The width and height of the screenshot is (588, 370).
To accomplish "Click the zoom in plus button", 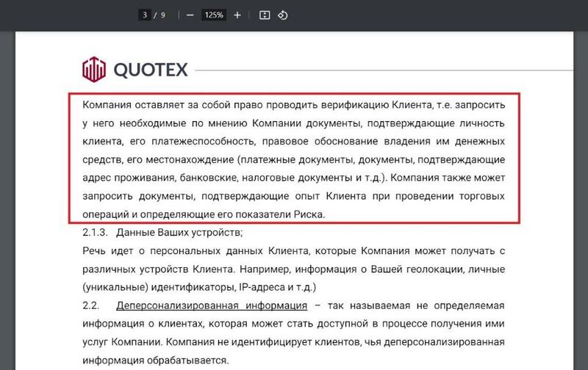I will point(237,15).
